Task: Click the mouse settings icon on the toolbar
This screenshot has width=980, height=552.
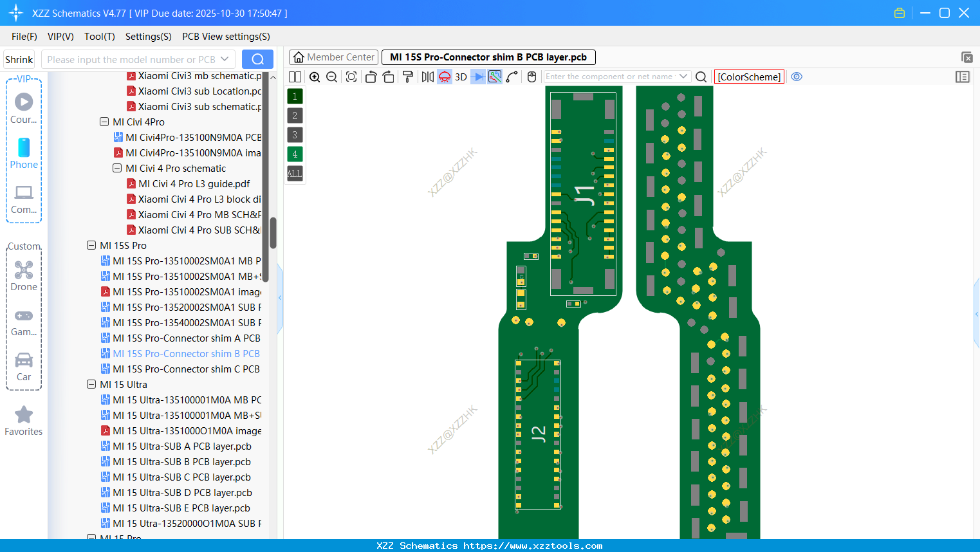Action: tap(531, 77)
